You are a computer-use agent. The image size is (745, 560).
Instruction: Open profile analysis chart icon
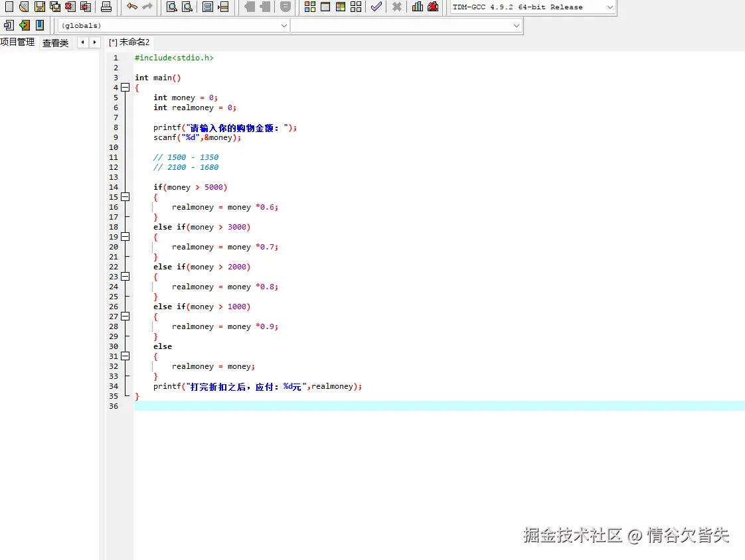(418, 7)
